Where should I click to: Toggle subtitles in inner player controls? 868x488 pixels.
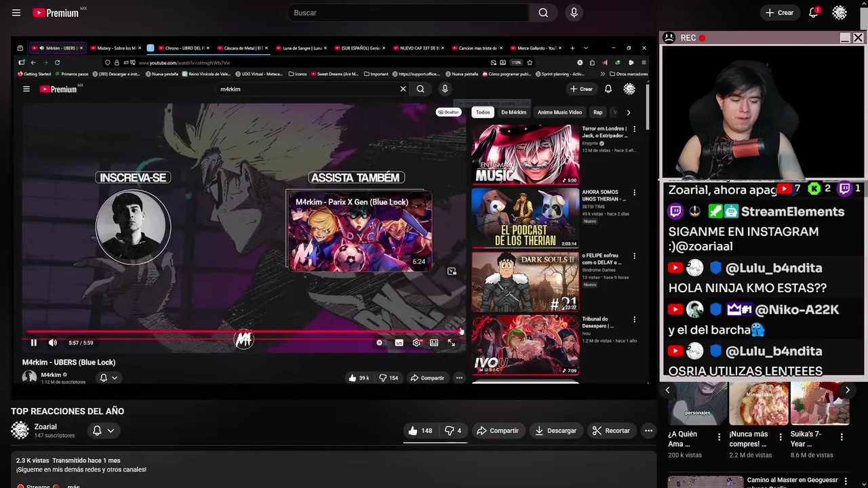click(x=399, y=343)
